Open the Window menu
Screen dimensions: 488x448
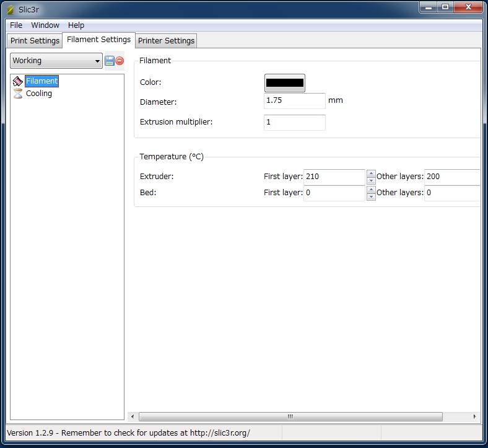(x=45, y=25)
